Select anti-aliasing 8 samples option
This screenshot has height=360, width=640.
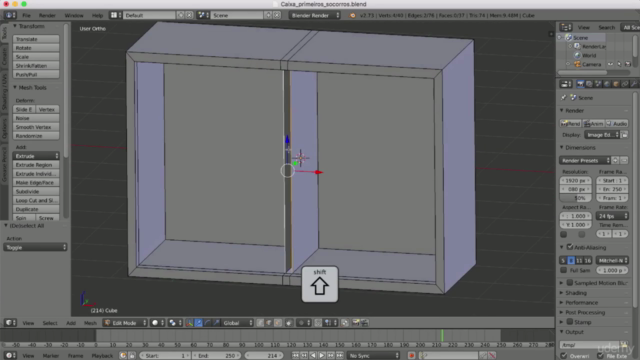[571, 260]
